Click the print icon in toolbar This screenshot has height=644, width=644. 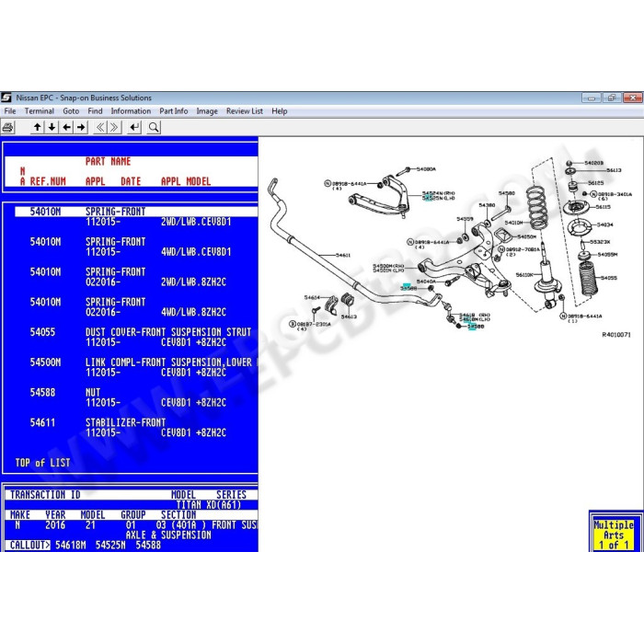point(7,127)
